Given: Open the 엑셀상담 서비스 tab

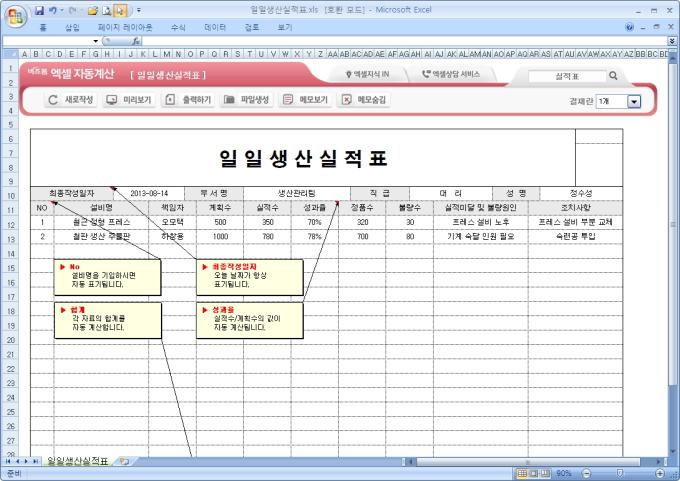Looking at the screenshot, I should click(x=451, y=74).
